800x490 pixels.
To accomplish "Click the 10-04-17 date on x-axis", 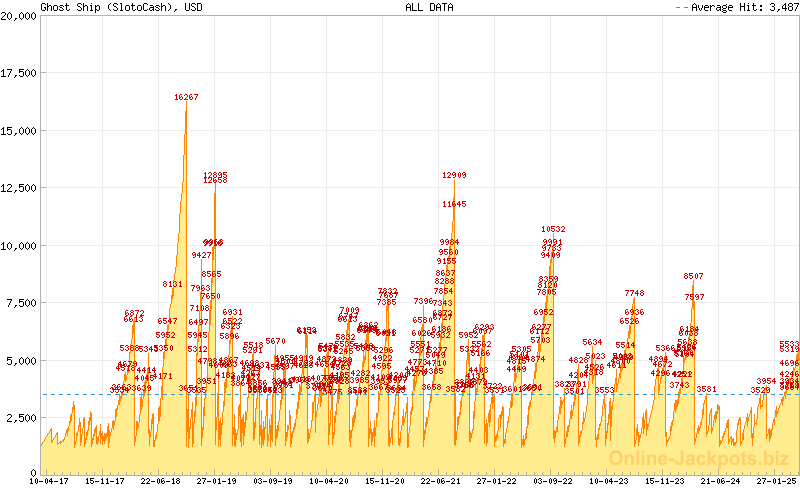I will pyautogui.click(x=48, y=481).
